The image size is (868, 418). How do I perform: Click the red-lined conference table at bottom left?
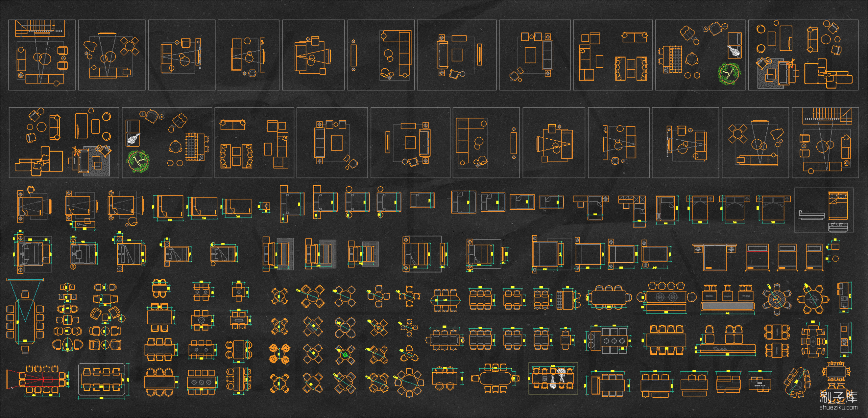coord(42,380)
